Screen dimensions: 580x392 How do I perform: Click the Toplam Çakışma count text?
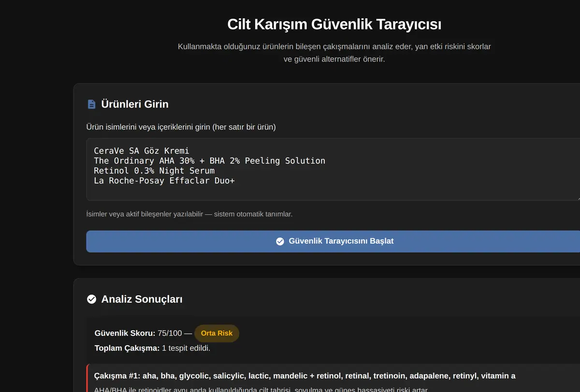click(152, 348)
